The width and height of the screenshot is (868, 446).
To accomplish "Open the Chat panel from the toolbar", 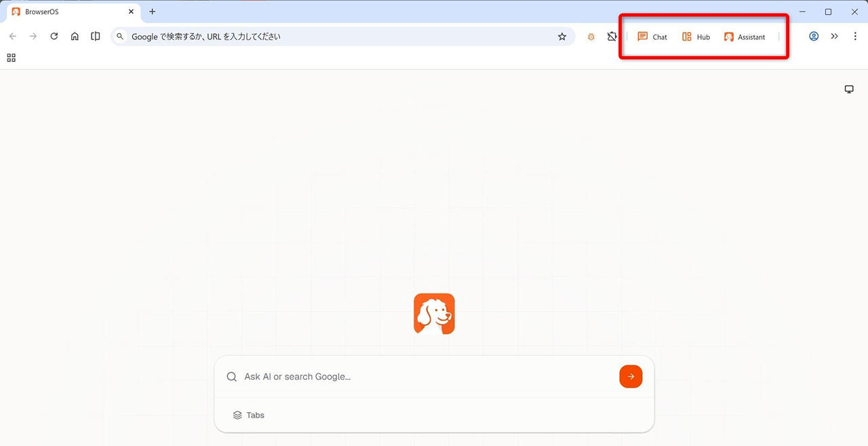I will (x=652, y=37).
